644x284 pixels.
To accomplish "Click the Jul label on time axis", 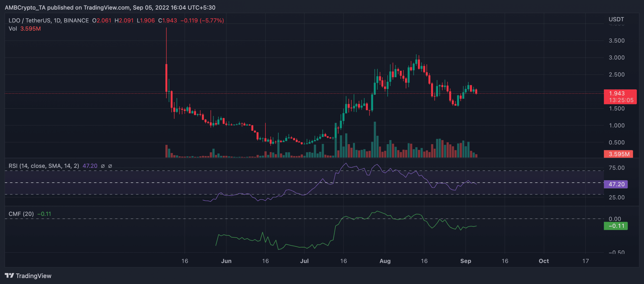I will coord(304,261).
